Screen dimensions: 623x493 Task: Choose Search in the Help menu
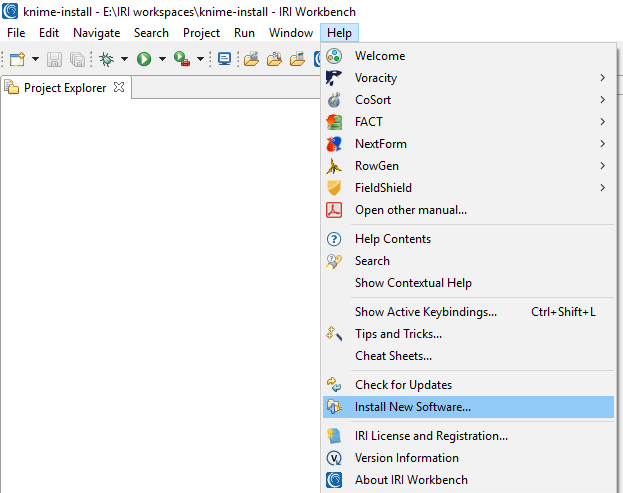[x=468, y=261]
